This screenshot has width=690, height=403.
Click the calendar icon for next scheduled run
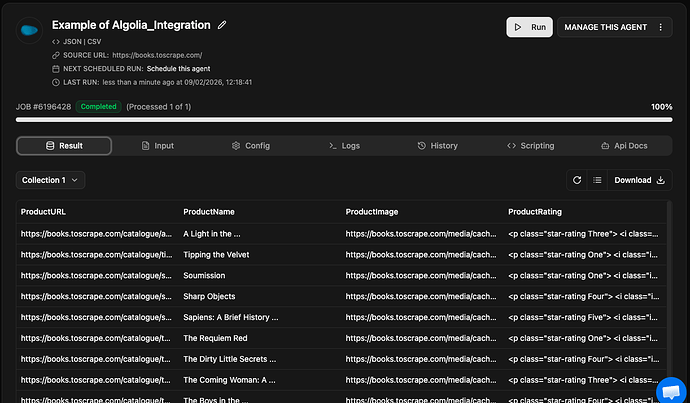pyautogui.click(x=56, y=68)
